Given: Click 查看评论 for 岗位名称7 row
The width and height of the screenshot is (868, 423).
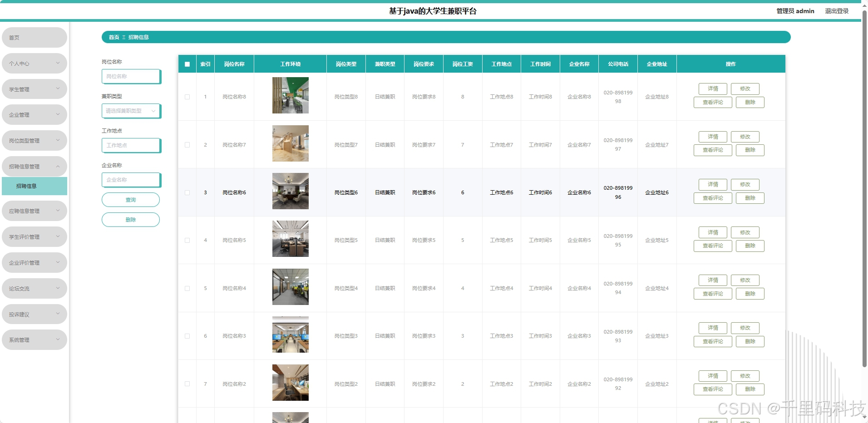Looking at the screenshot, I should click(713, 150).
